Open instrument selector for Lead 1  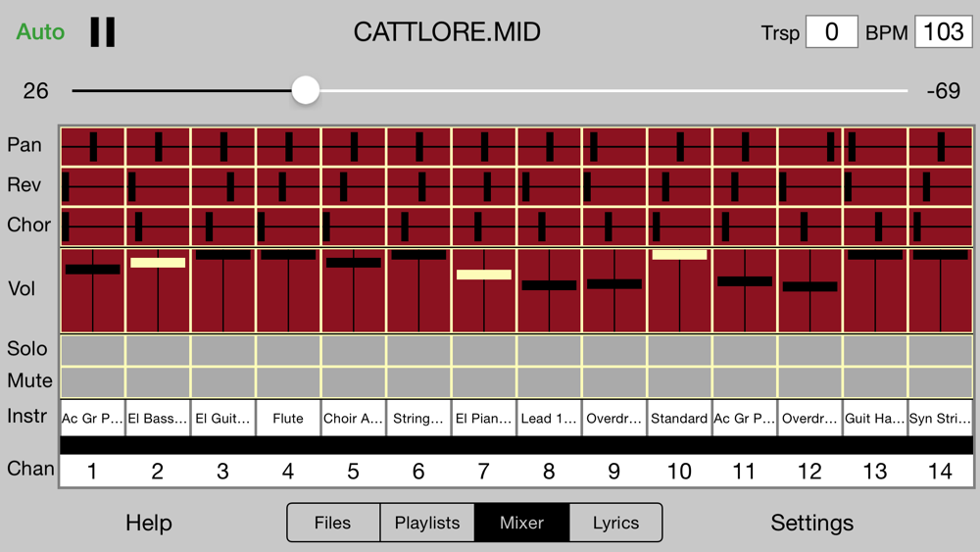pos(549,419)
